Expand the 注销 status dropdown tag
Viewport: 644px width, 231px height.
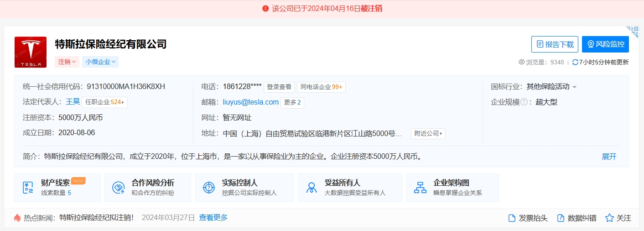[x=67, y=62]
